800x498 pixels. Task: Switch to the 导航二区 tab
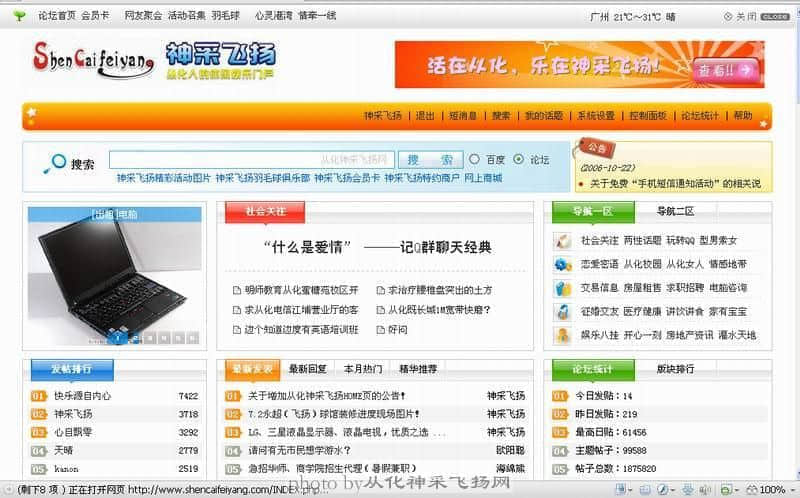675,211
